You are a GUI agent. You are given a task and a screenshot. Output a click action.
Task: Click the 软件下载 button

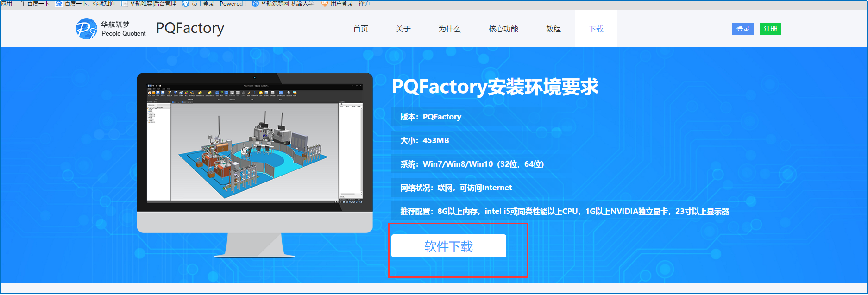point(449,246)
